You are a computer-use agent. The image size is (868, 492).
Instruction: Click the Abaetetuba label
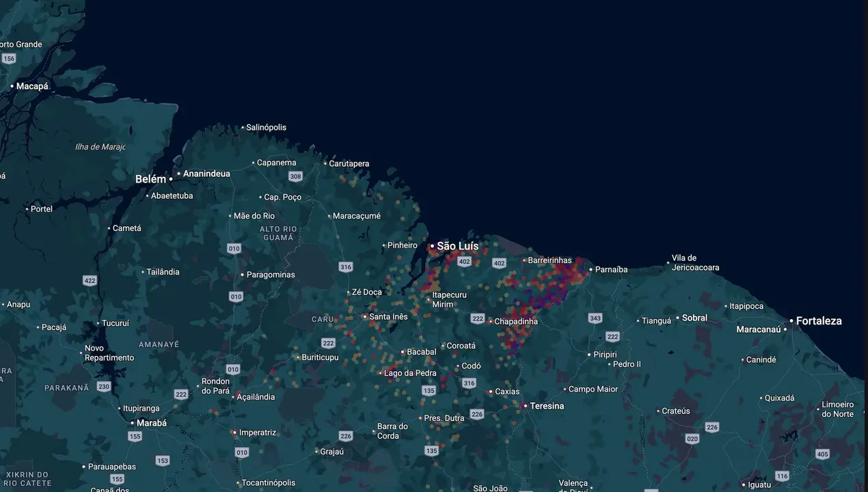(x=172, y=195)
